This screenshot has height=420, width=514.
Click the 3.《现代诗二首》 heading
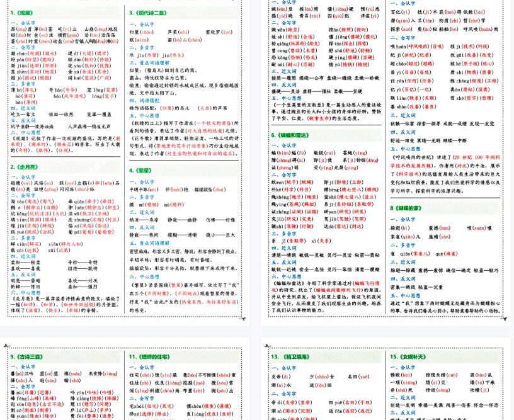(x=148, y=13)
